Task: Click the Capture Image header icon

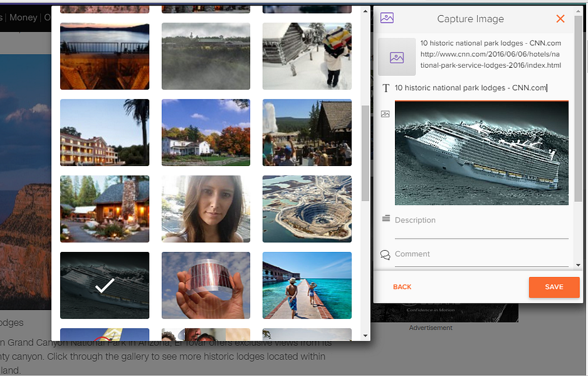Action: pos(387,18)
